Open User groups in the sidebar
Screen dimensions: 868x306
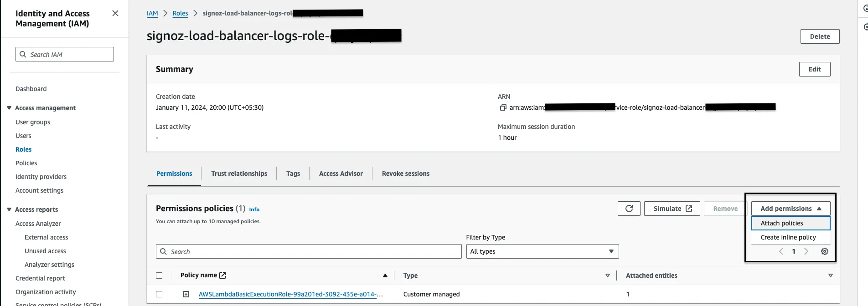[33, 122]
